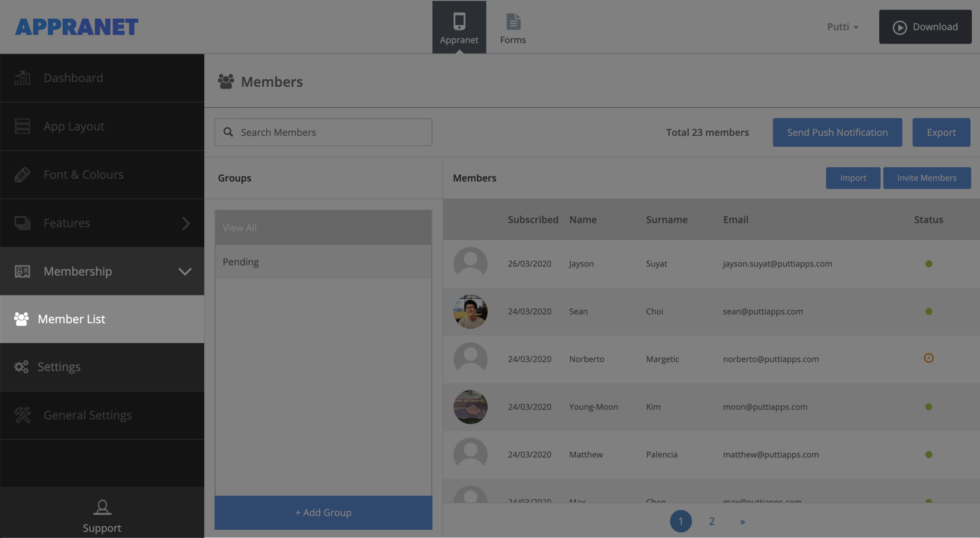Screen dimensions: 980x538
Task: Switch to the Appranet tab
Action: [x=459, y=27]
